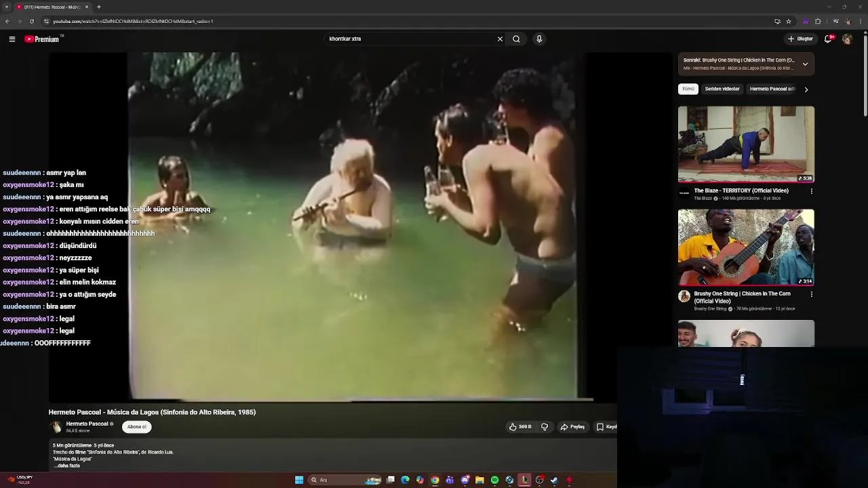
Task: Click the Hermeto Pascoal channel avatar
Action: coord(56,427)
